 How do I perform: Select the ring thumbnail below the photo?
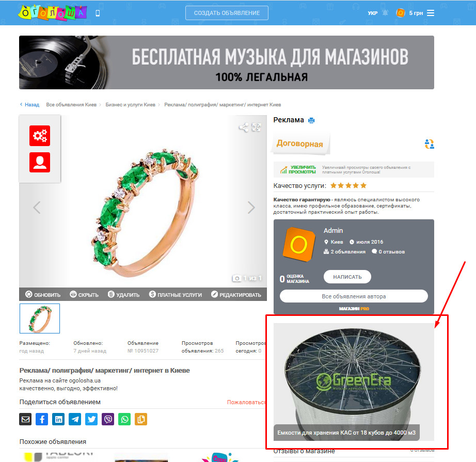40,318
